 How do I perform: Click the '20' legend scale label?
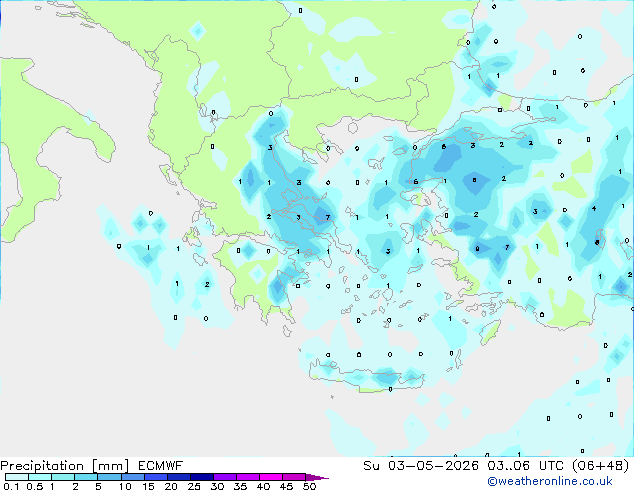tap(171, 486)
